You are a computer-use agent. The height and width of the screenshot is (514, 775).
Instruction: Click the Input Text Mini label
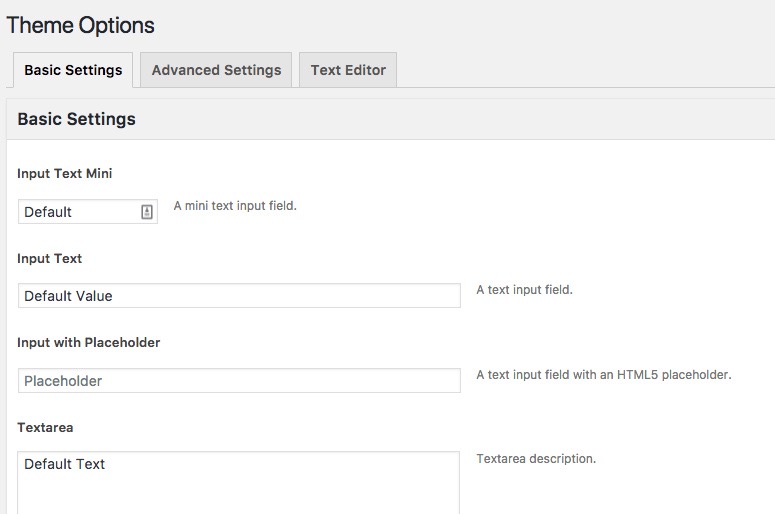[x=65, y=173]
